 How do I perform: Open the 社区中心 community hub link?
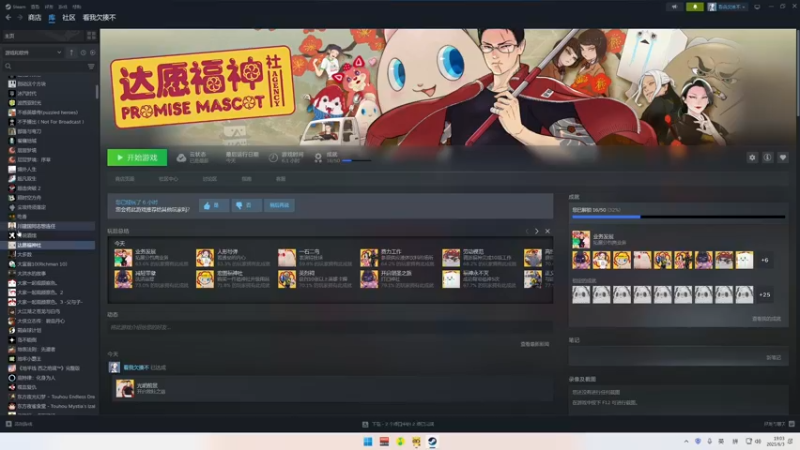tap(168, 179)
